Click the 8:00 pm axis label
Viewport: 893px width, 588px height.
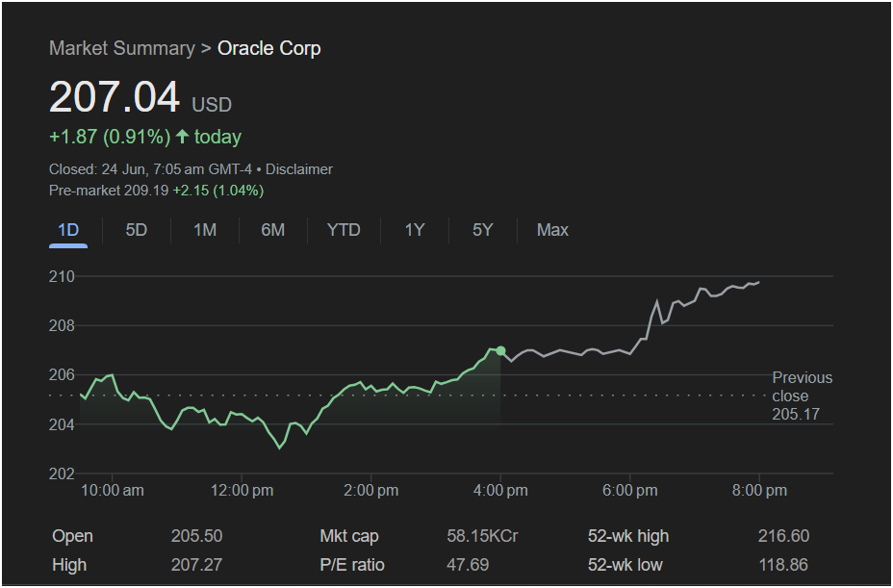point(759,491)
